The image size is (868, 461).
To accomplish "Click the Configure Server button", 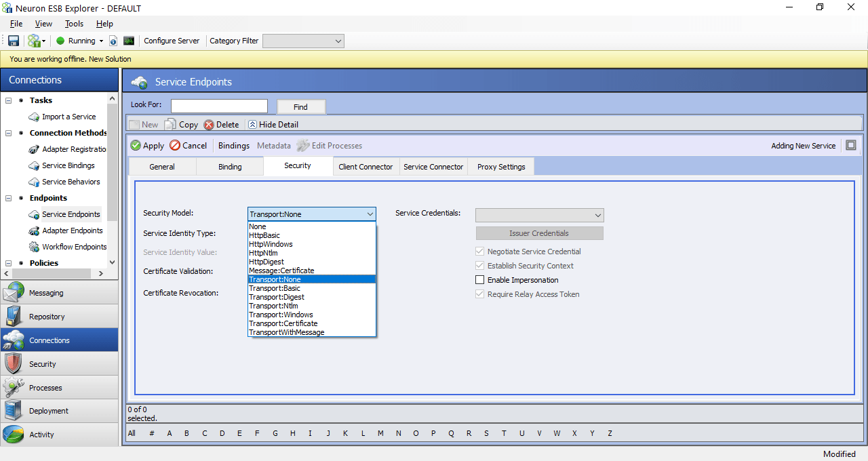I will pos(172,41).
